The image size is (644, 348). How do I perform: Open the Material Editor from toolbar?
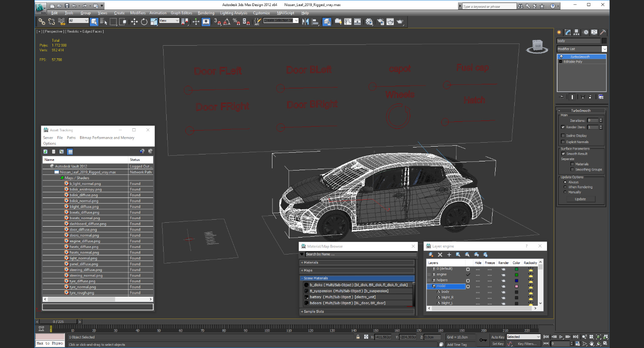click(x=369, y=21)
